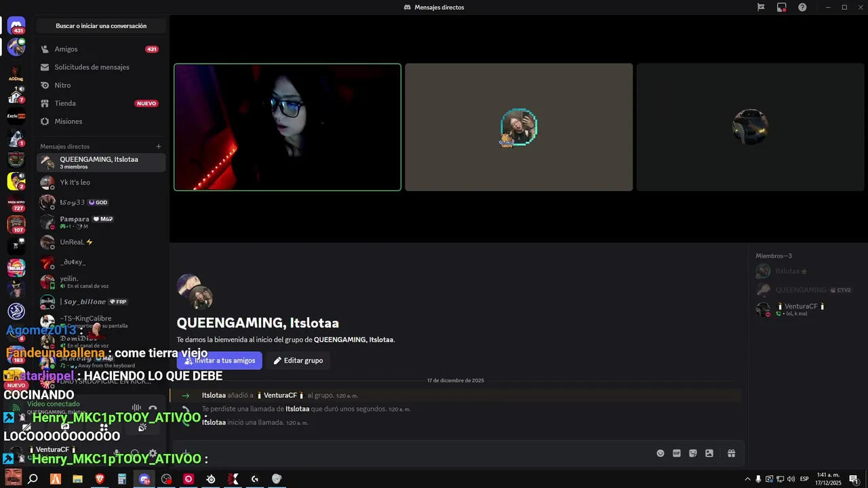Open the inbox icon with red dot
This screenshot has width=868, height=488.
tap(782, 7)
